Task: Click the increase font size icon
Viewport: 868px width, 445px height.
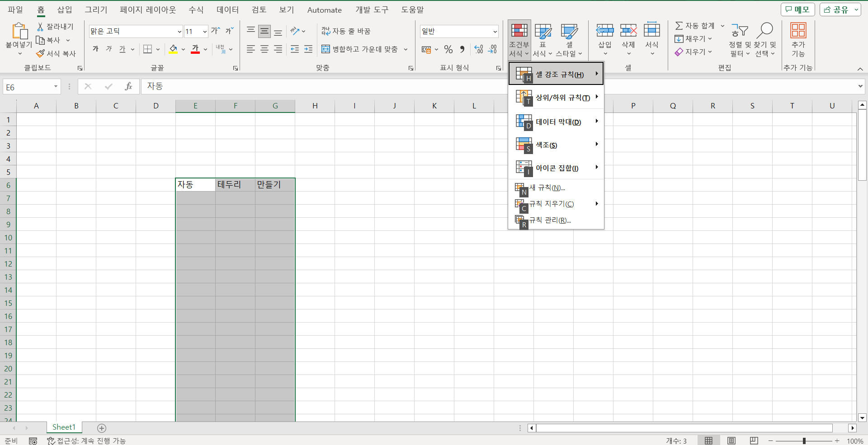Action: point(216,31)
